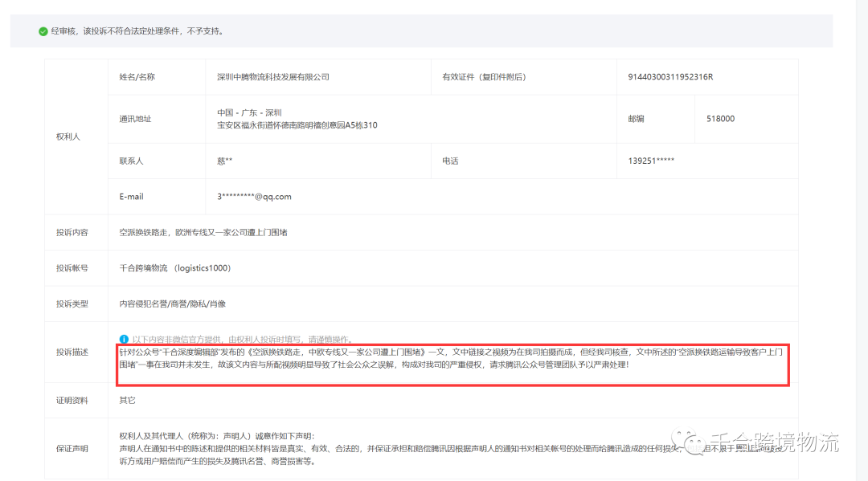Click the 有效证件（复印件附后） label
The width and height of the screenshot is (868, 481).
[x=484, y=77]
